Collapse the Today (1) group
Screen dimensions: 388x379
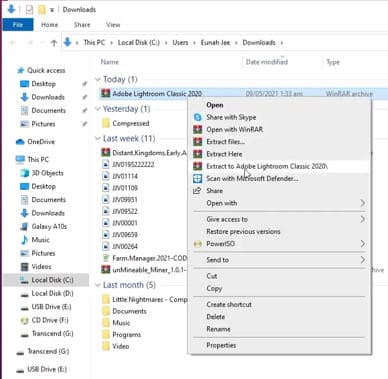pyautogui.click(x=98, y=79)
